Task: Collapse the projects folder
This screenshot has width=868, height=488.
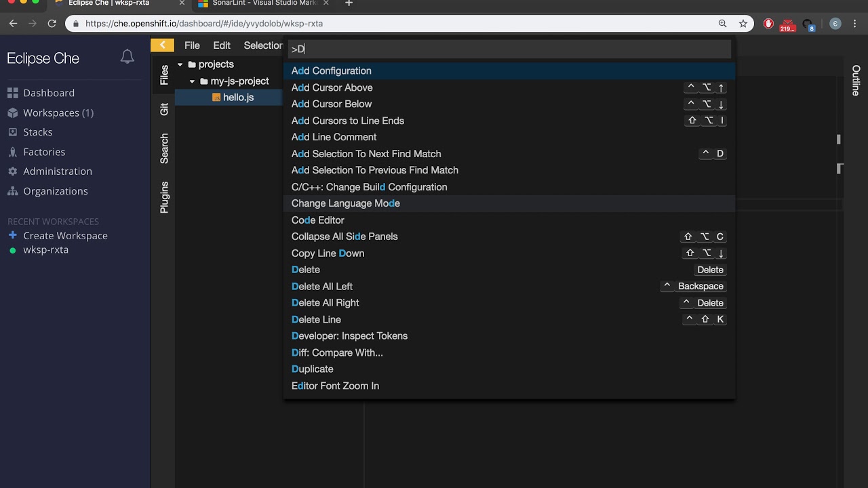Action: 180,64
